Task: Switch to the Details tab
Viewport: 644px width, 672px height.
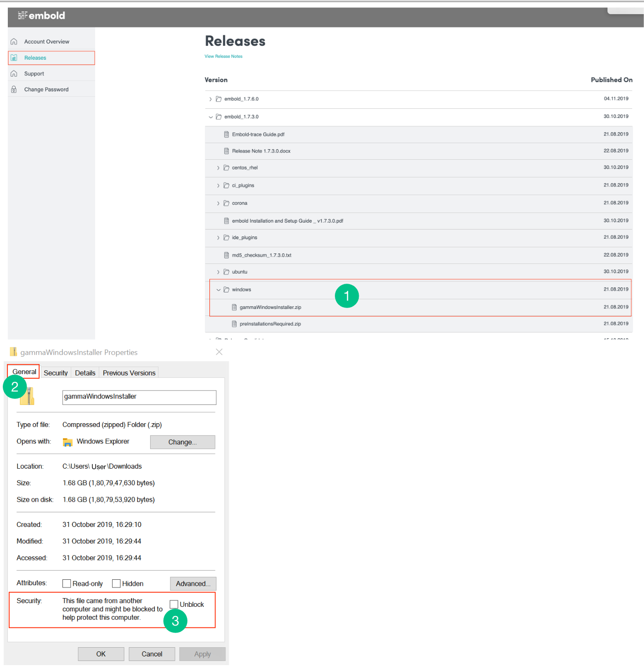Action: point(85,373)
